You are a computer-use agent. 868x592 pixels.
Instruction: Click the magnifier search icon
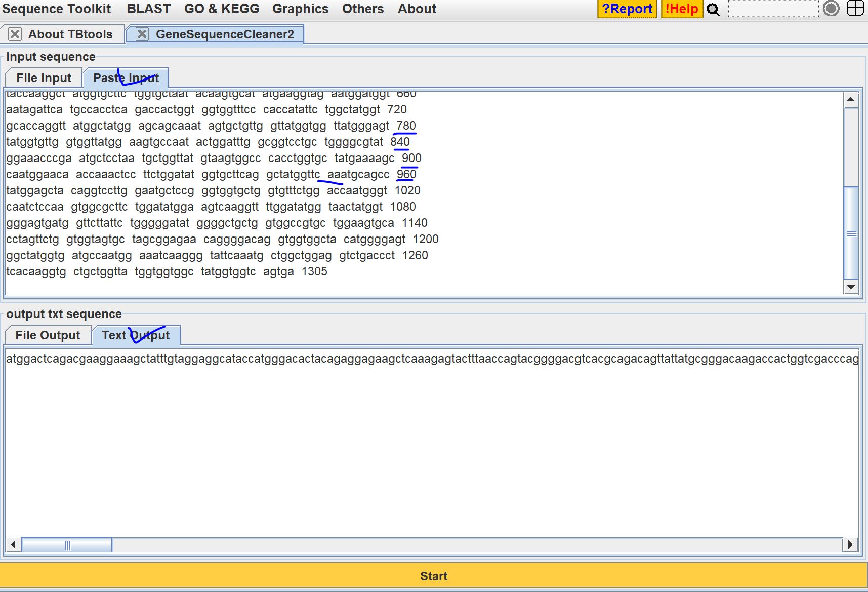pos(713,10)
